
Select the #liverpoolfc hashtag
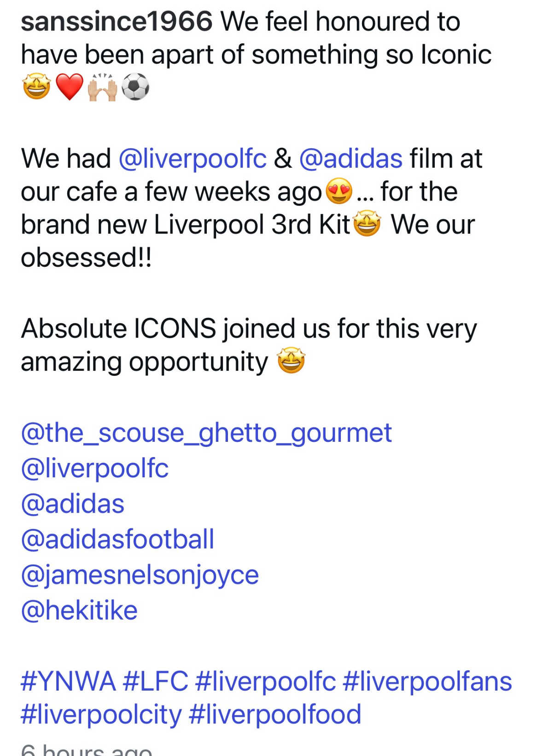coord(266,682)
